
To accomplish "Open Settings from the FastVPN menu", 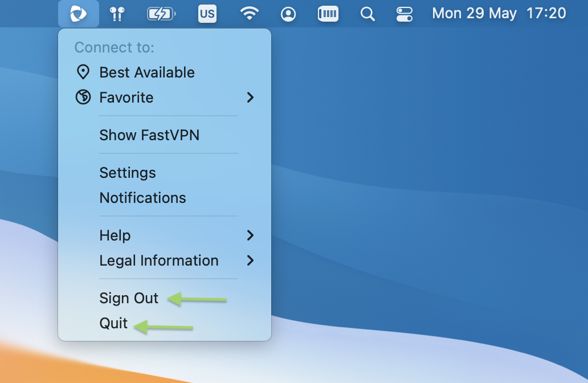I will click(128, 173).
